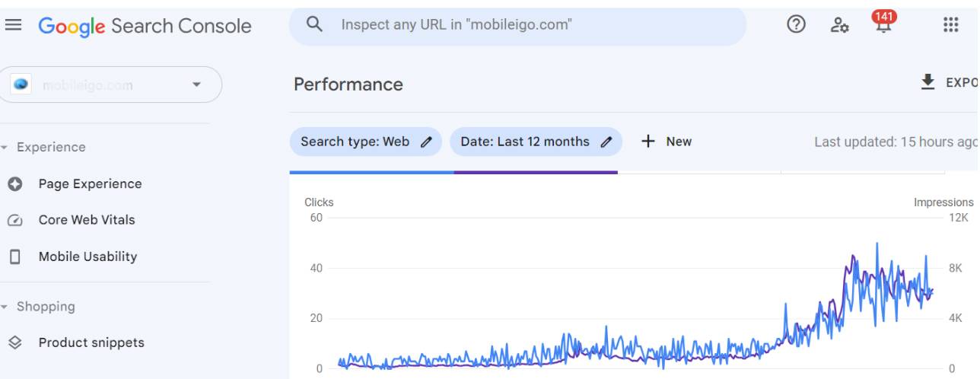Collapse the Shopping section
980x379 pixels.
5,307
